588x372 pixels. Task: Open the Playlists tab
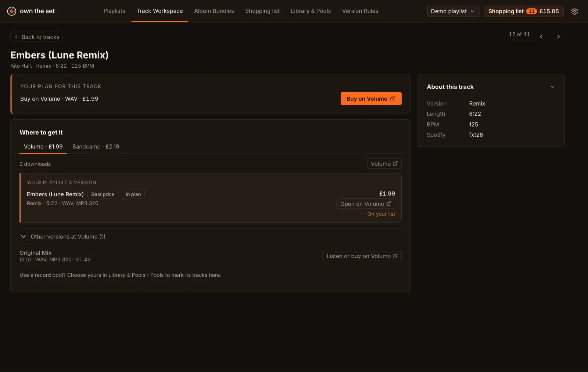[x=114, y=11]
